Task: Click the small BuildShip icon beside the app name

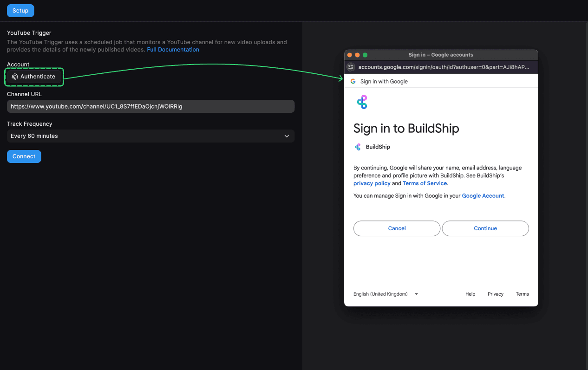Action: (x=358, y=147)
